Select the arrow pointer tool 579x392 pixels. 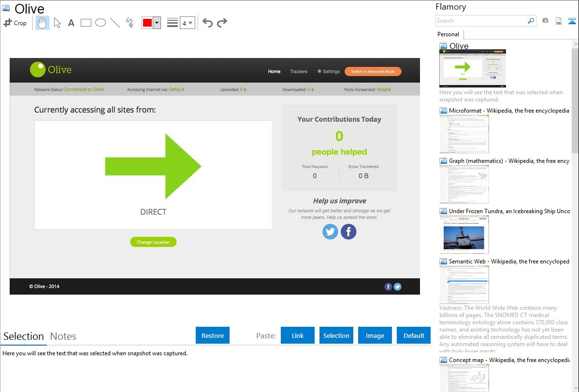point(57,23)
